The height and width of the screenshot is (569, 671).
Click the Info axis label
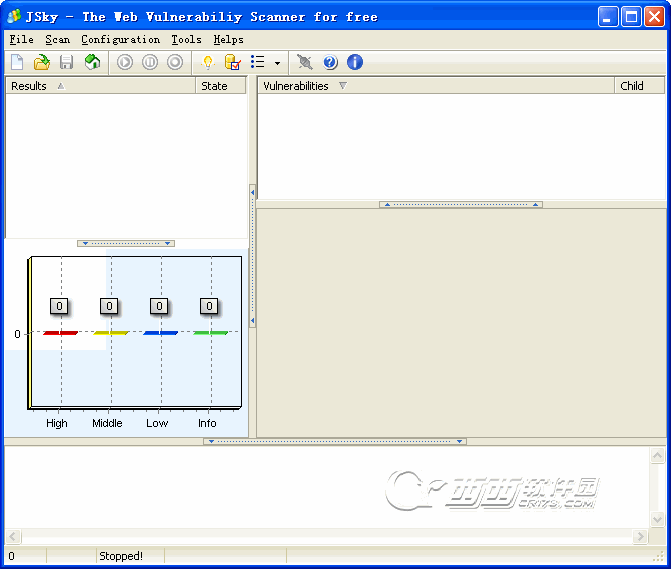207,423
